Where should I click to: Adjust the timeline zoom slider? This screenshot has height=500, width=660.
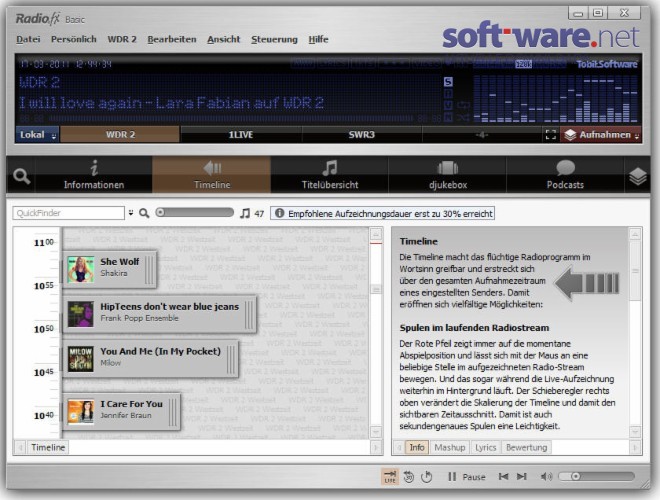[194, 213]
